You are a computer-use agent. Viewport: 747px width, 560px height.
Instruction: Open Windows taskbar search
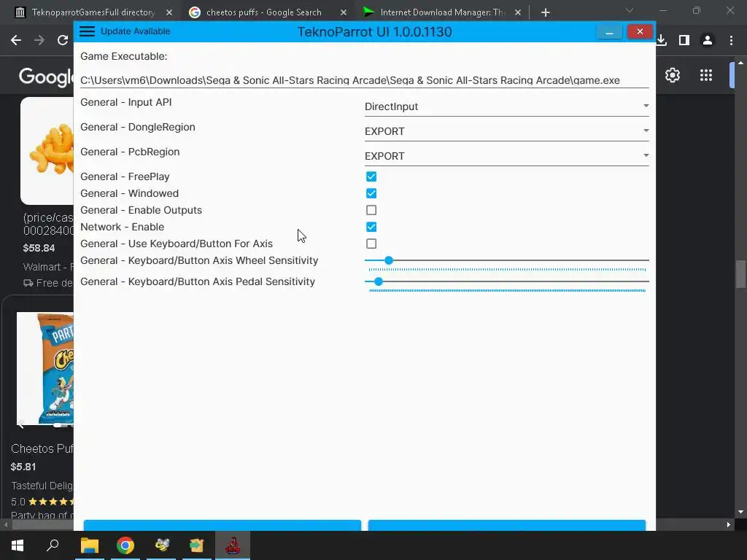(x=53, y=545)
